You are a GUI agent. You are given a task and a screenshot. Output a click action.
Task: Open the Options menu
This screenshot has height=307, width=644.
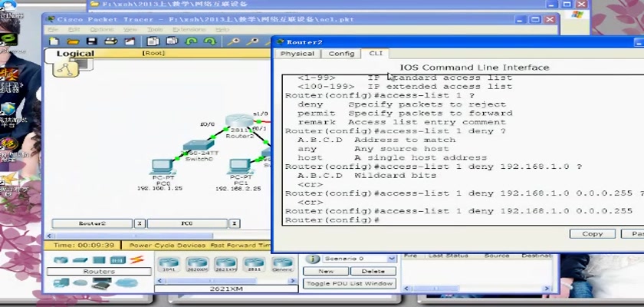[101, 30]
